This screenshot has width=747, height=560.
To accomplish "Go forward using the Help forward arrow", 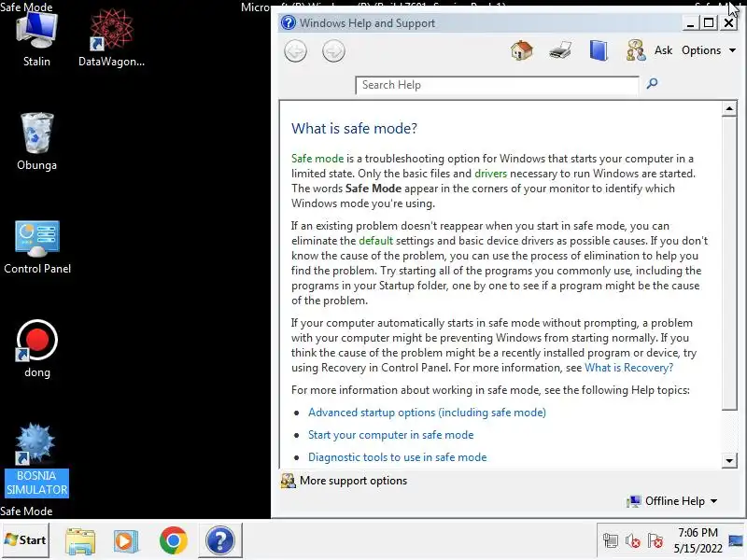I will (x=333, y=51).
